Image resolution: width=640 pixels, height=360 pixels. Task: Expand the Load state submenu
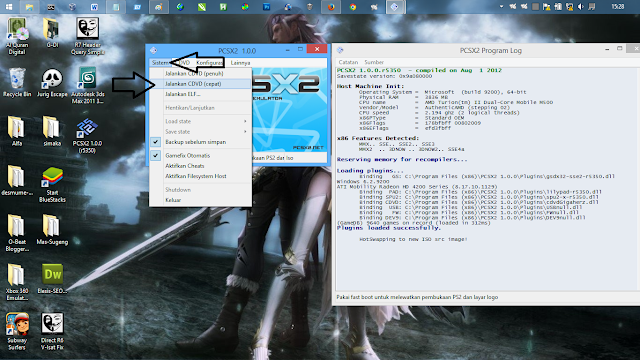pos(200,121)
